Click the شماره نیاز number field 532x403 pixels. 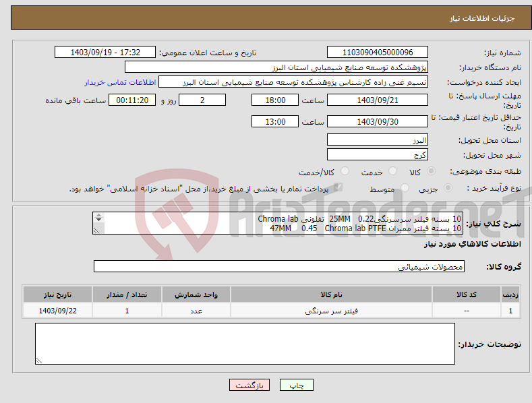click(378, 53)
